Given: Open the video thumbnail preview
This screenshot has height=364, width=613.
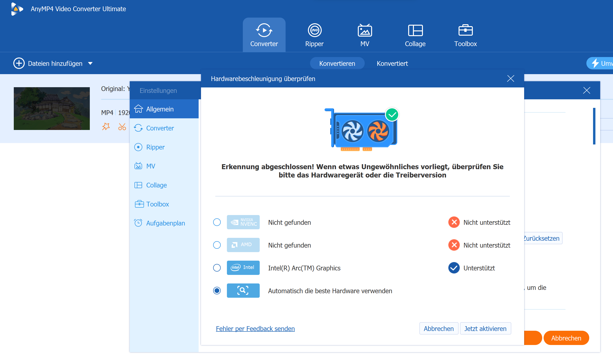Looking at the screenshot, I should point(52,108).
